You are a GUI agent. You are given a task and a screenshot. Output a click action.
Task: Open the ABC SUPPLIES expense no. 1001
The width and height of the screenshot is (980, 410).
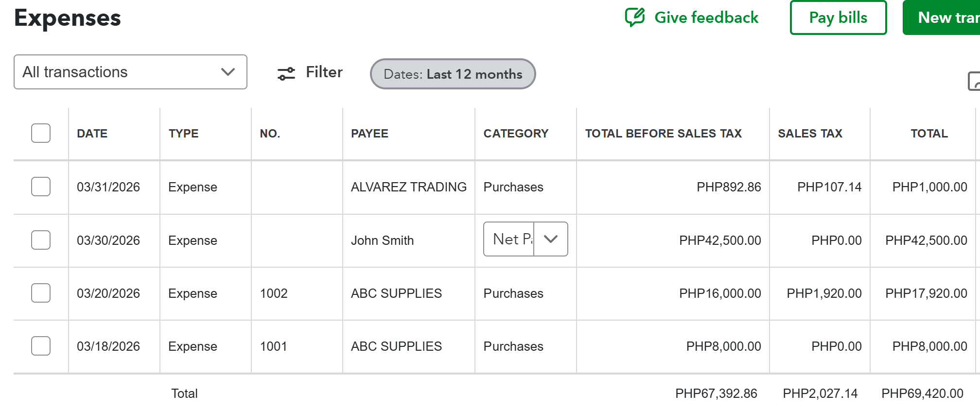coord(396,346)
